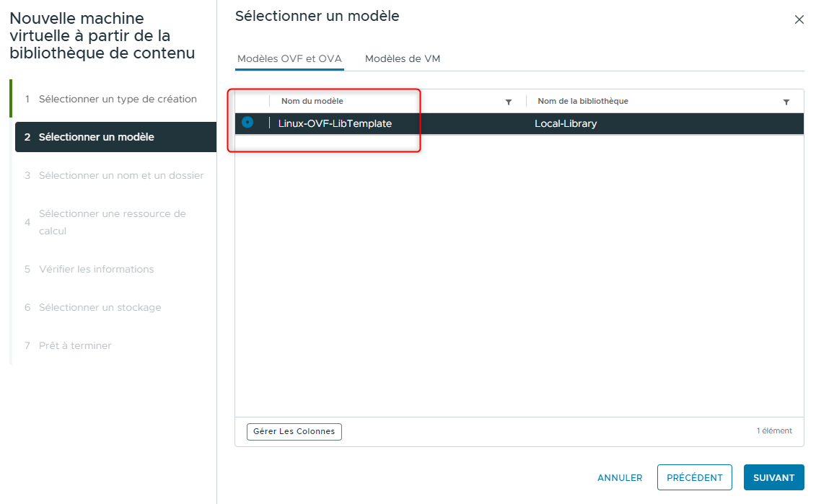Switch to the Modèles de VM tab
The width and height of the screenshot is (816, 504).
pos(402,59)
